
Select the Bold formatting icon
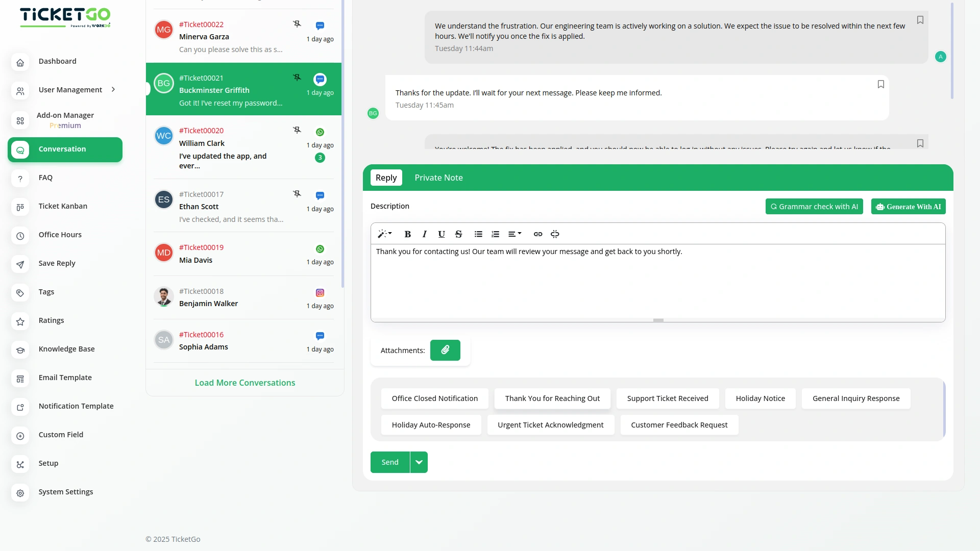407,234
